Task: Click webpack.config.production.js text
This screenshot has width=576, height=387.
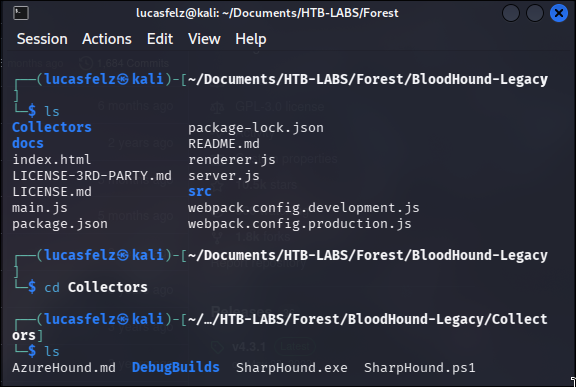Action: 300,224
